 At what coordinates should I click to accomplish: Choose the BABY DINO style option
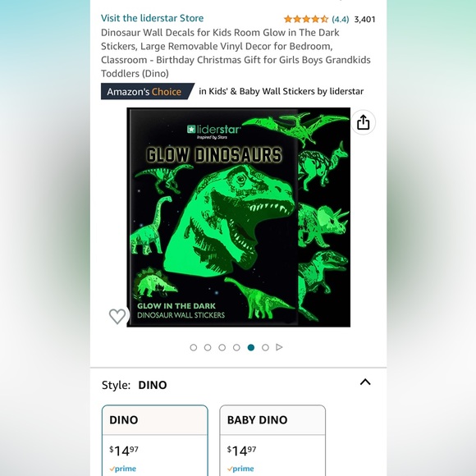[x=272, y=441]
